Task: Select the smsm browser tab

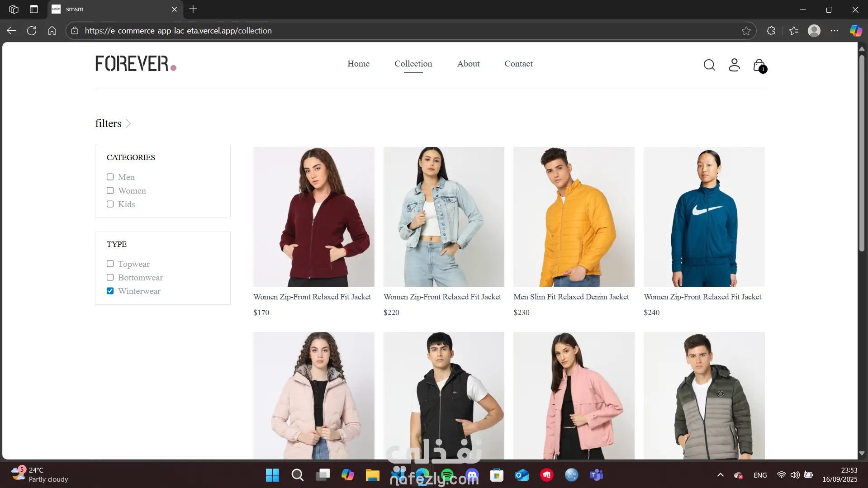Action: pos(115,9)
